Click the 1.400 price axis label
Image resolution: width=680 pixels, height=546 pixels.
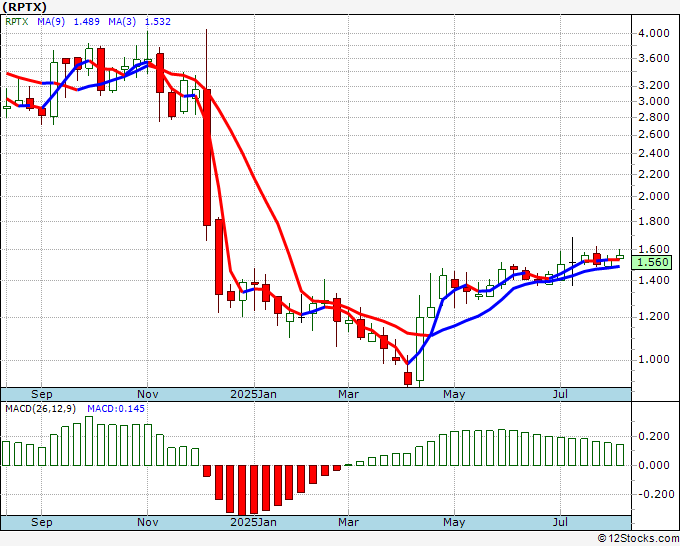coord(654,280)
